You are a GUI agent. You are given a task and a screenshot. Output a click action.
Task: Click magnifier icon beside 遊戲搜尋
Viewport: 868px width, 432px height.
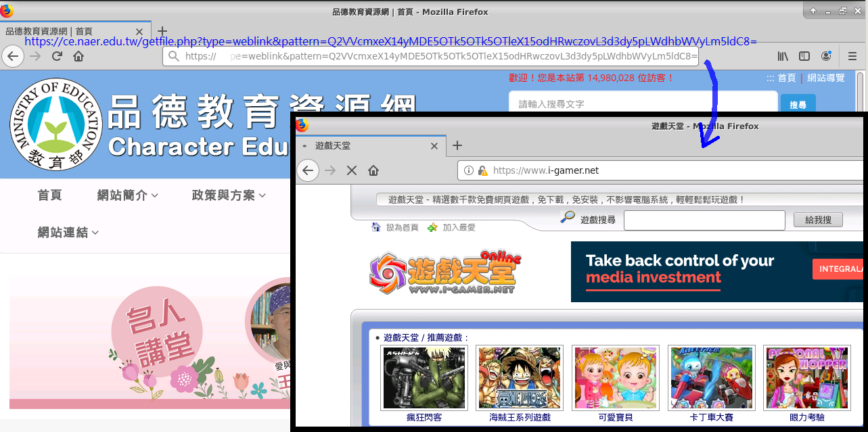tap(568, 218)
